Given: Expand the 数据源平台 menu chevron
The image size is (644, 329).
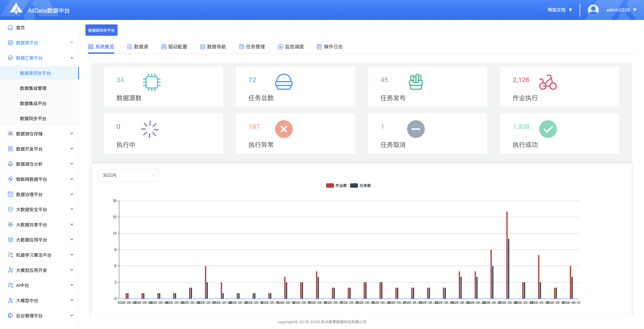Looking at the screenshot, I should tap(72, 42).
